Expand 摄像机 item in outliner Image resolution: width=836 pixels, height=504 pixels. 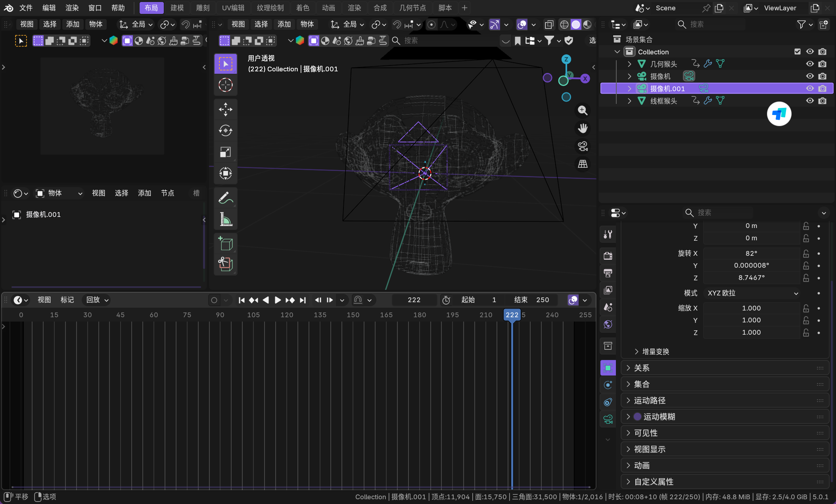coord(629,76)
